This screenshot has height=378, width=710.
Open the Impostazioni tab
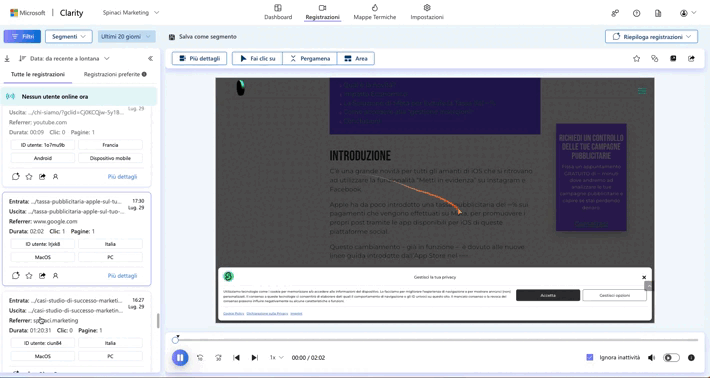[x=427, y=12]
